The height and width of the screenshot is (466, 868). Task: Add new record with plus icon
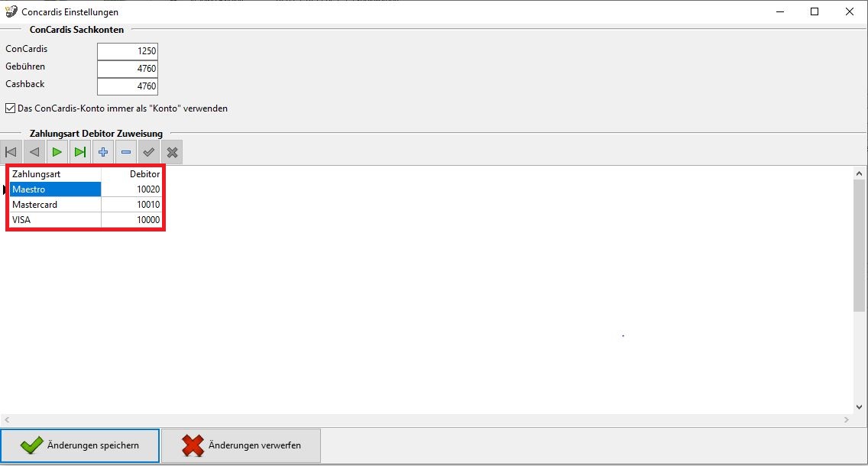coord(103,152)
